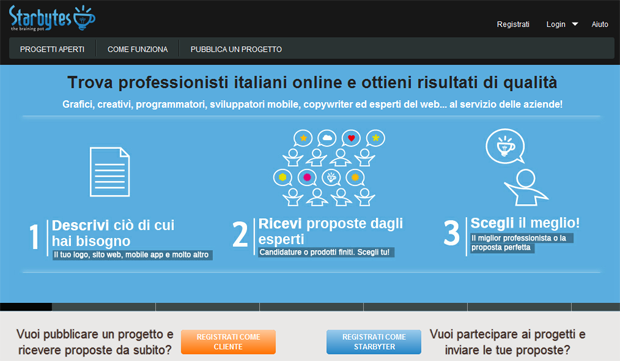The image size is (620, 361).
Task: Expand the Login dropdown arrow
Action: [575, 24]
